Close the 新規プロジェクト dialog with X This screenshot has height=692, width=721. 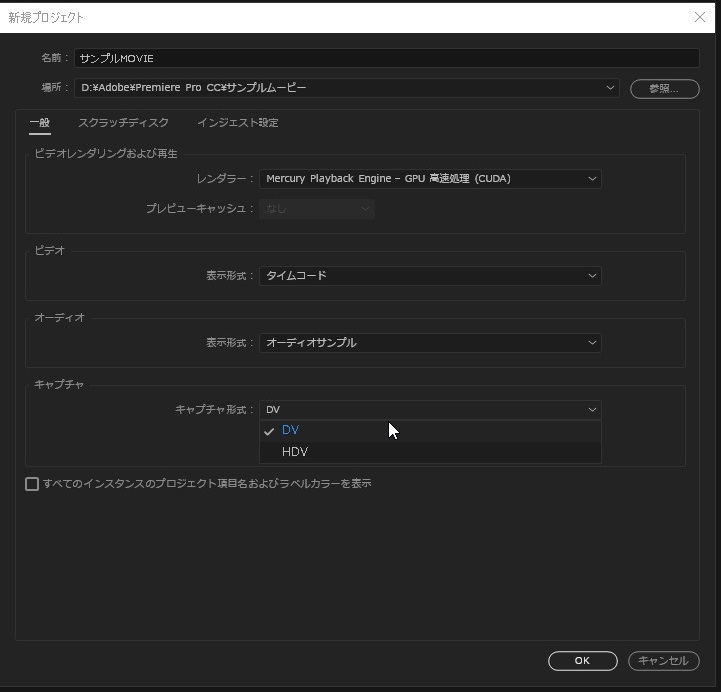coord(699,17)
